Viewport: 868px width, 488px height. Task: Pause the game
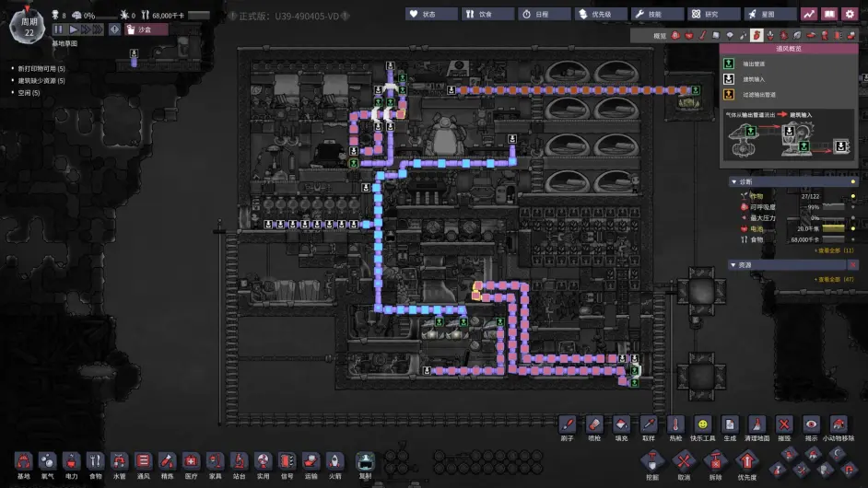[x=58, y=29]
